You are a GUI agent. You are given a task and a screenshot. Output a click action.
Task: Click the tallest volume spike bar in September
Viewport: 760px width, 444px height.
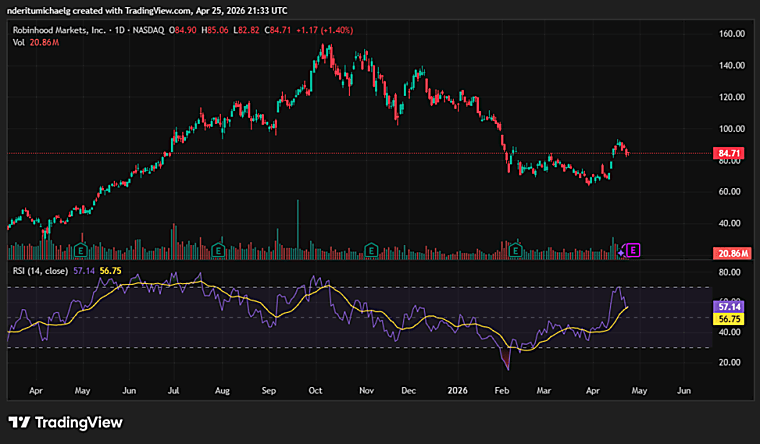pyautogui.click(x=298, y=229)
